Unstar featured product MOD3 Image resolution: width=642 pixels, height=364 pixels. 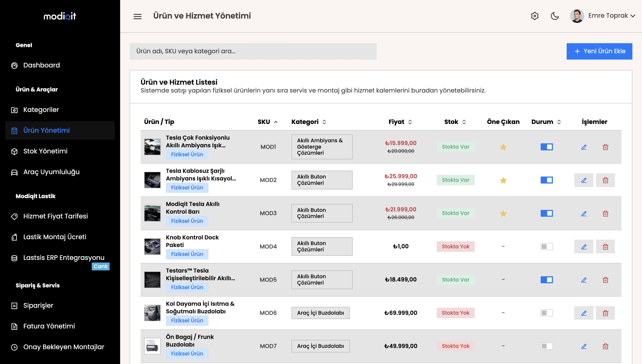point(503,213)
